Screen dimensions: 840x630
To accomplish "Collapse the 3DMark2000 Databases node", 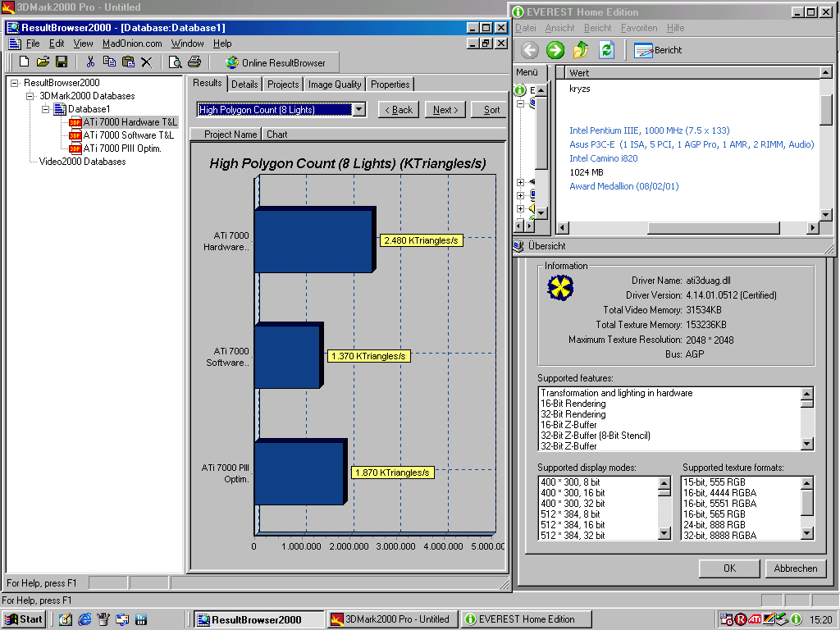I will click(x=30, y=96).
